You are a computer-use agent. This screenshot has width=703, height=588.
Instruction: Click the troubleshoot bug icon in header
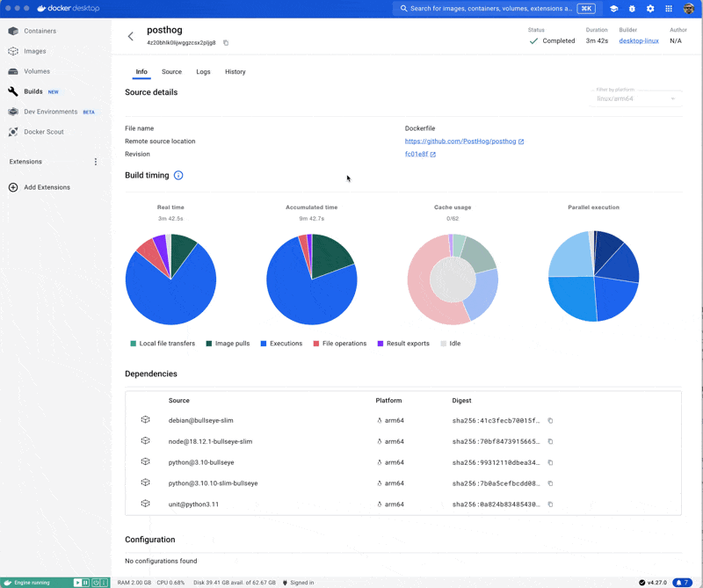click(x=632, y=9)
